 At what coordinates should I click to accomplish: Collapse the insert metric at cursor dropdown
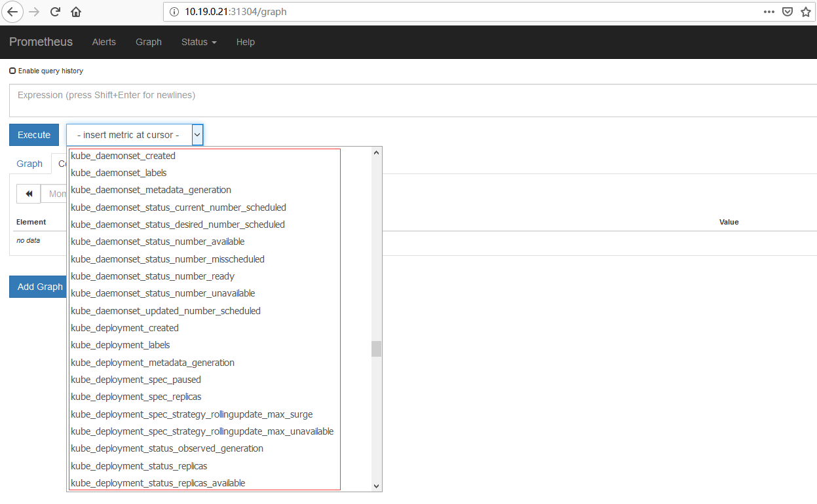coord(197,135)
